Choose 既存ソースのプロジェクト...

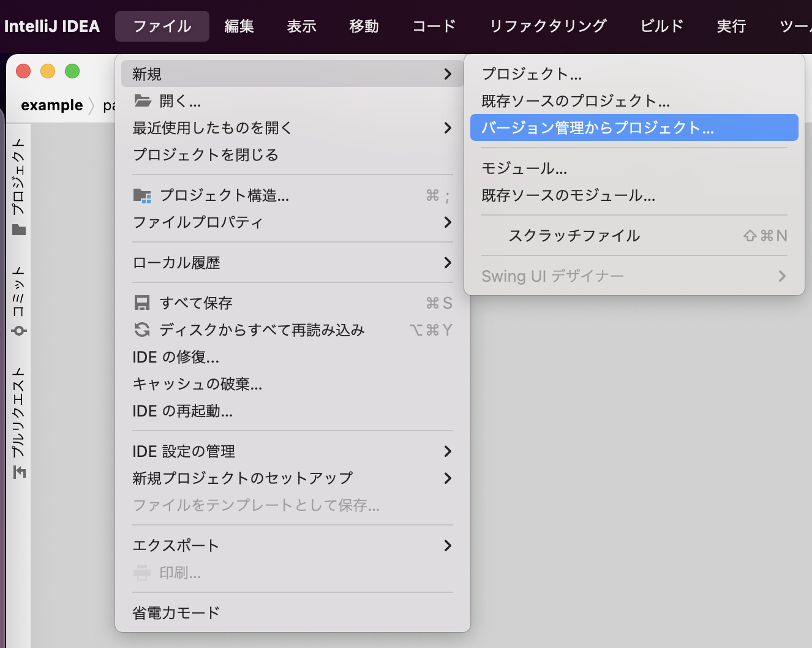pos(634,101)
